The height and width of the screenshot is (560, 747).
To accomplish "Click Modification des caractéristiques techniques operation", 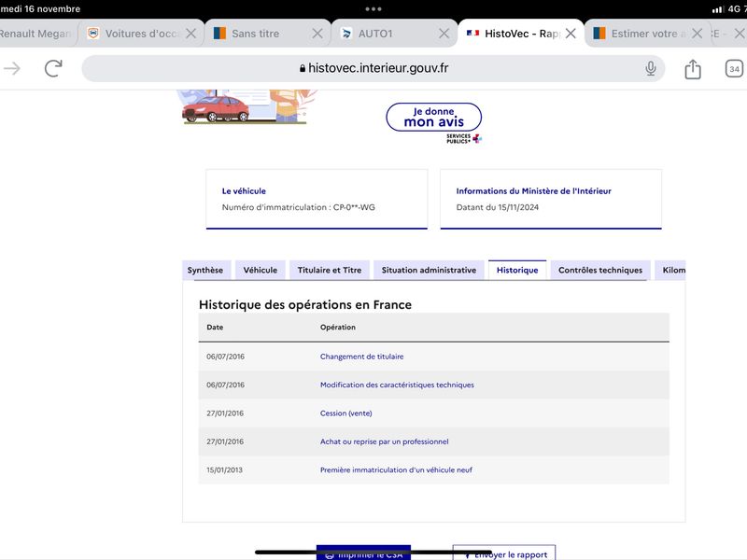I will coord(397,385).
